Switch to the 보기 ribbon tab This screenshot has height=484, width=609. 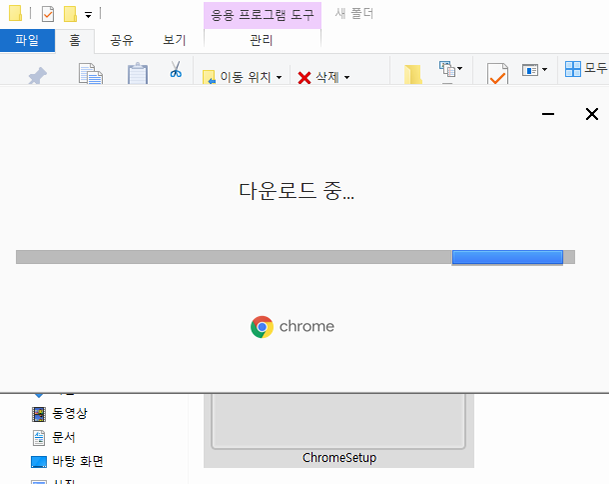(174, 40)
